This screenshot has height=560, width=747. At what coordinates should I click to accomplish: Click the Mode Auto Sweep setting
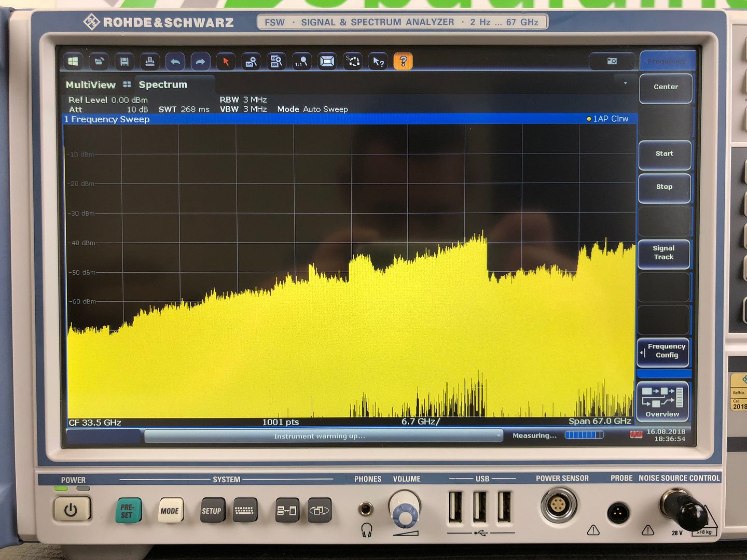[x=312, y=109]
